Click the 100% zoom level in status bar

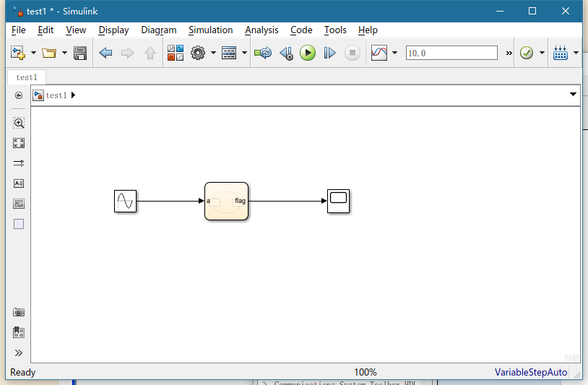point(366,372)
